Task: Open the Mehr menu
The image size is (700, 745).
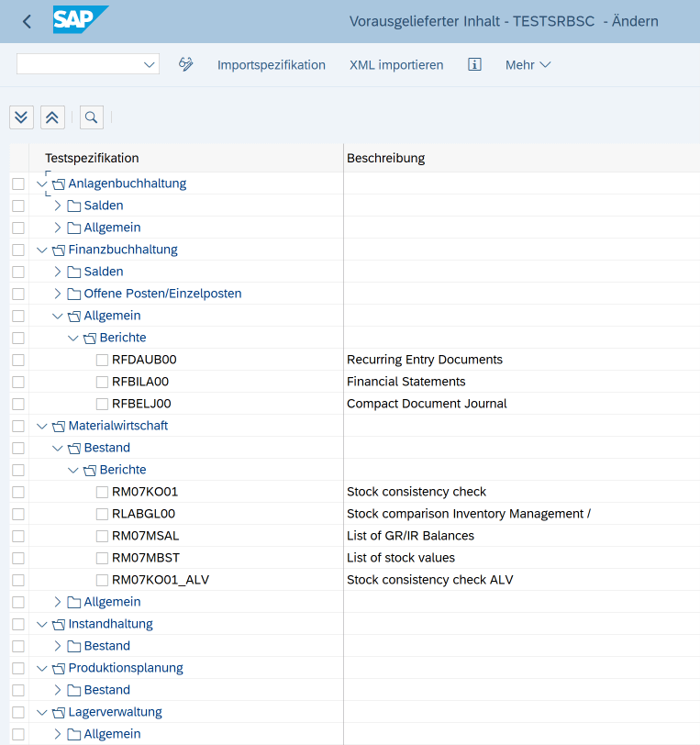Action: click(x=528, y=64)
